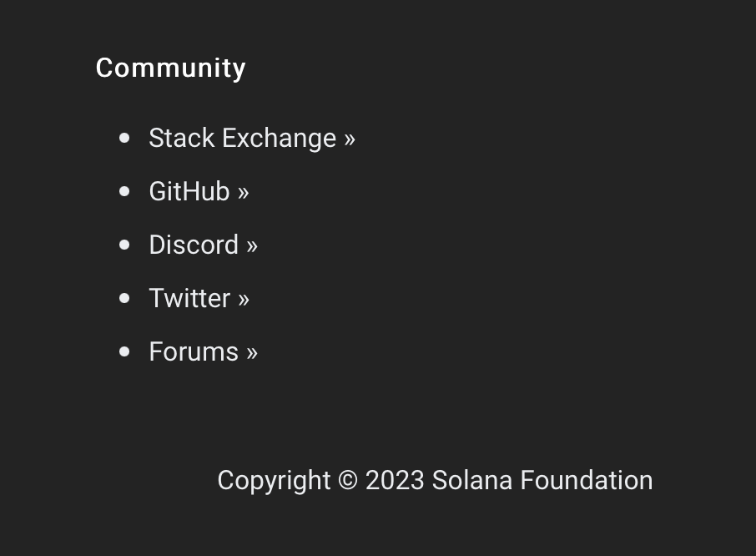The height and width of the screenshot is (556, 756).
Task: Click the Community section heading
Action: click(170, 68)
